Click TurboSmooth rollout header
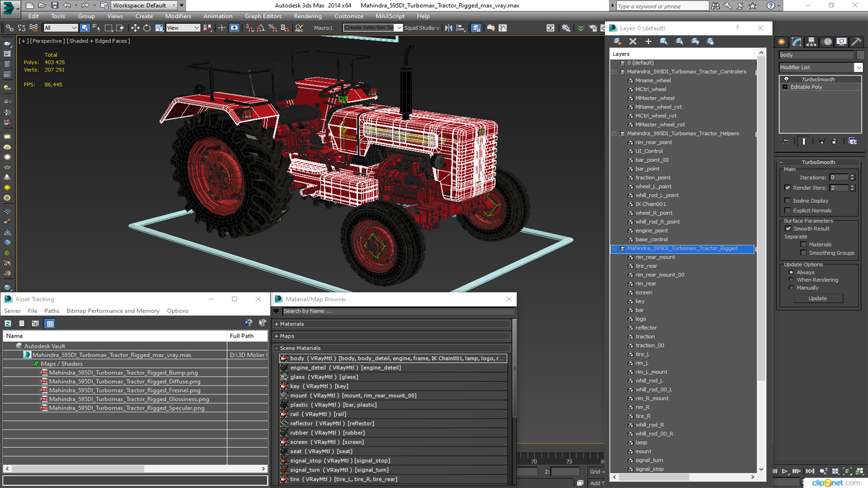 [818, 162]
